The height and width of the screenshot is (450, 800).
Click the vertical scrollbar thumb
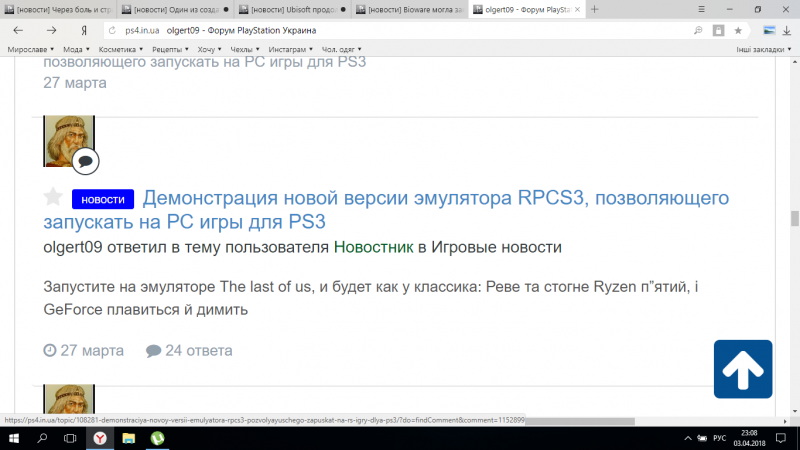794,218
